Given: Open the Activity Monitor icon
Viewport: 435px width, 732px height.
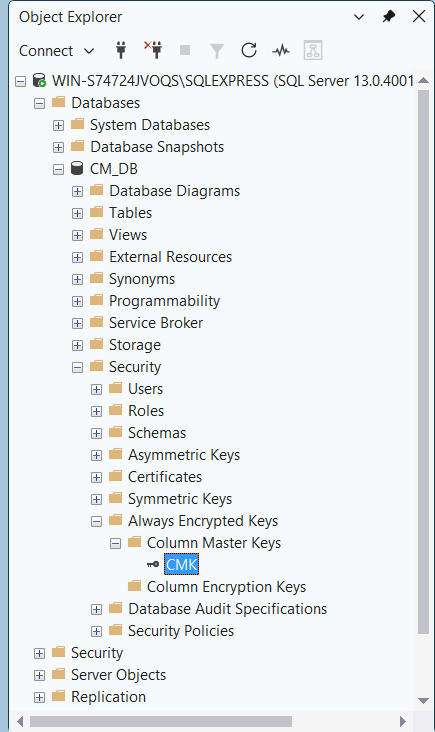Looking at the screenshot, I should pos(281,50).
